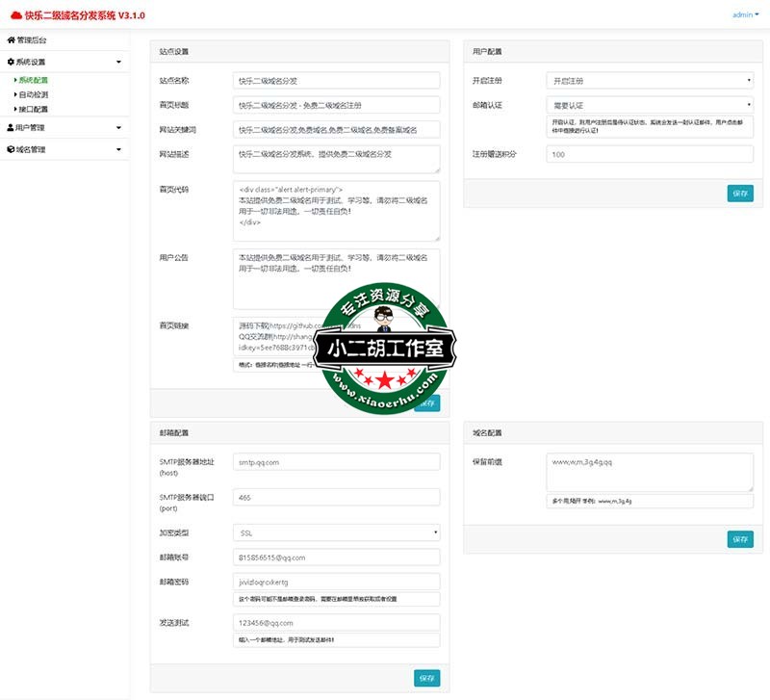Save the 域名配置 panel settings

[x=740, y=539]
